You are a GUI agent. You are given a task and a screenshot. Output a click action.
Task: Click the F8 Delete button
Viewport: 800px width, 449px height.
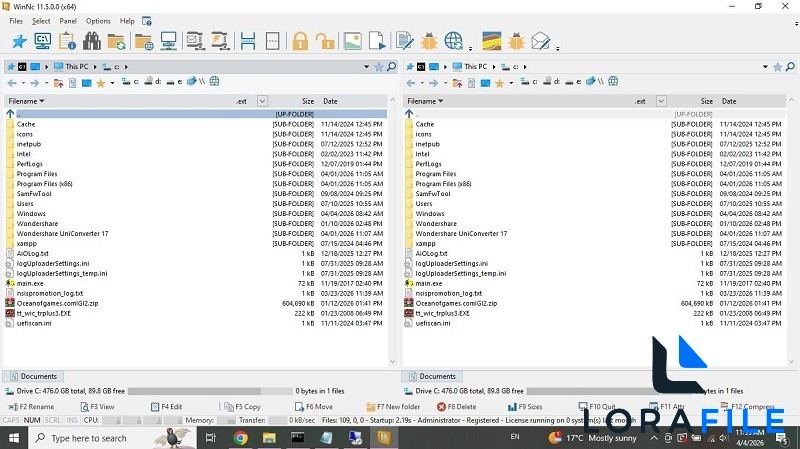(x=457, y=407)
